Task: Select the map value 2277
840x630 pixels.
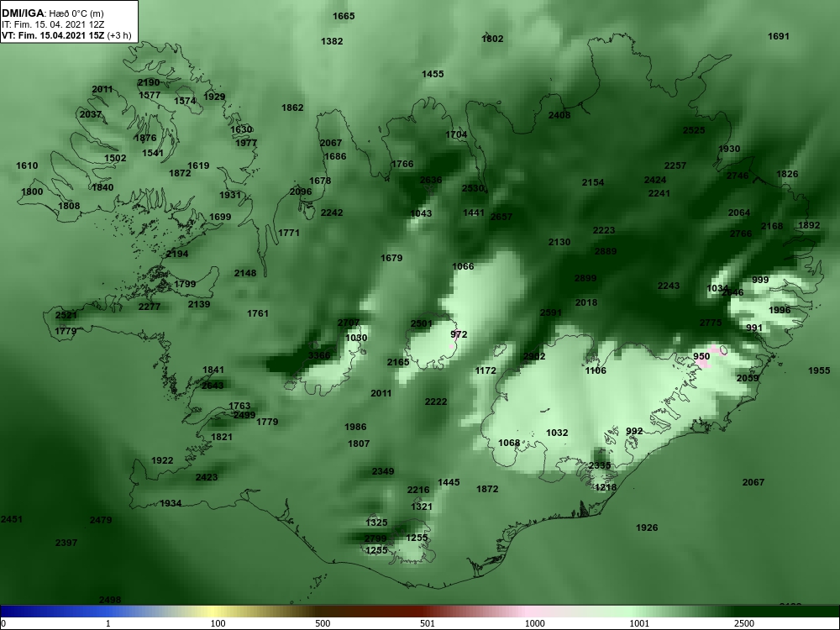Action: point(149,307)
